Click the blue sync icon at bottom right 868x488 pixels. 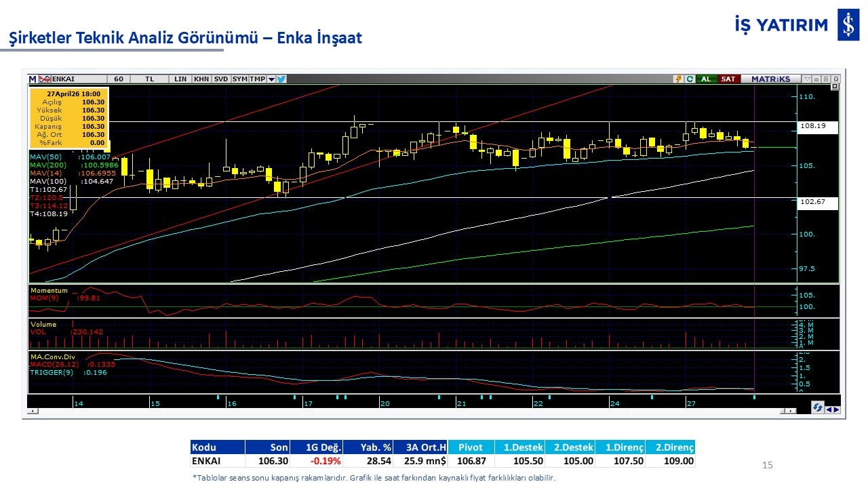coord(818,408)
